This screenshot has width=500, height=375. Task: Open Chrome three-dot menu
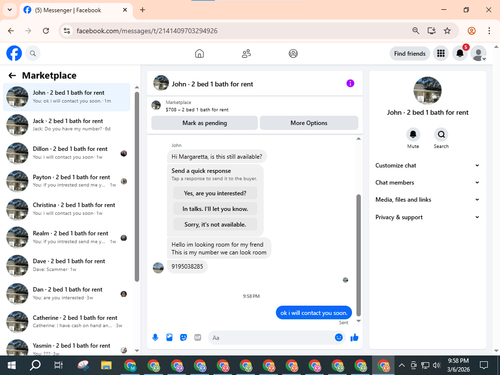tap(489, 31)
